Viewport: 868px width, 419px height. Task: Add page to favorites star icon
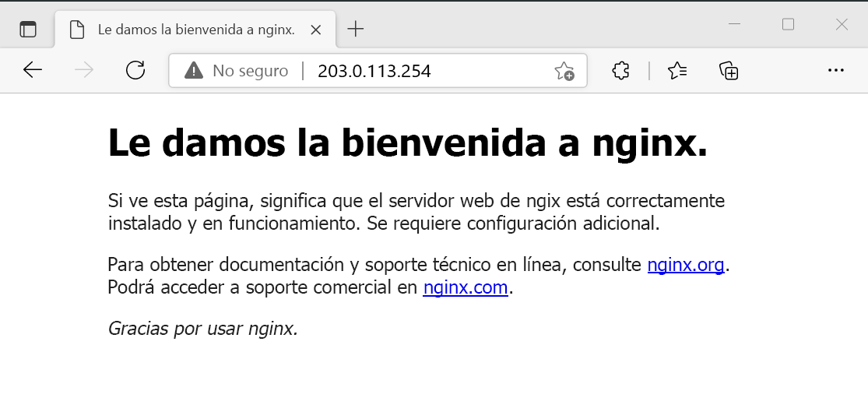[564, 71]
